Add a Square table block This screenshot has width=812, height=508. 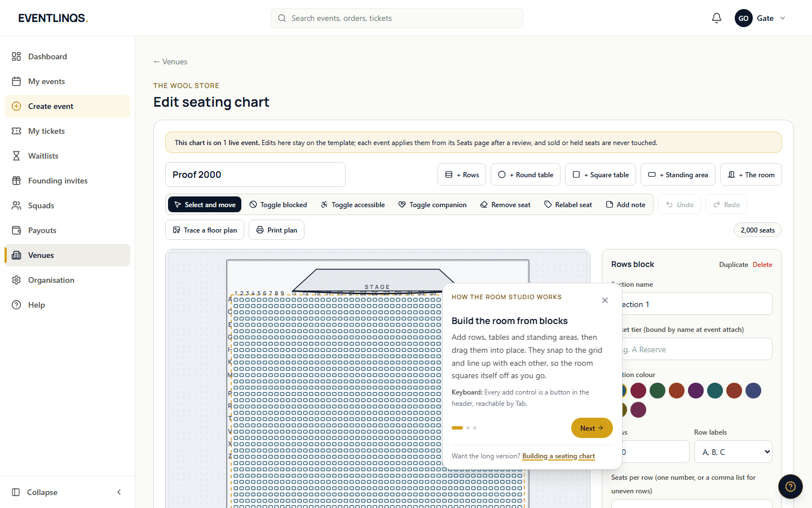click(601, 174)
